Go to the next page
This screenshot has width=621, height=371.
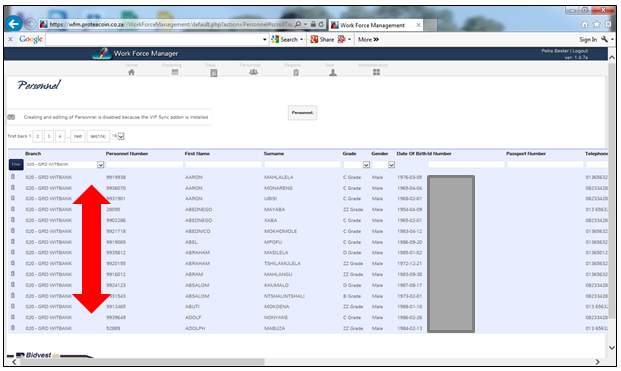click(x=78, y=136)
